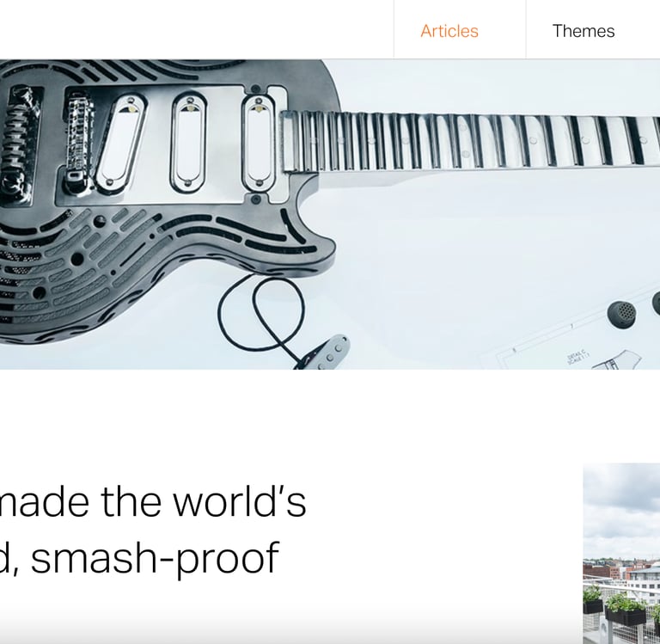Click the guitar's tailpiece at the left edge
660x644 pixels.
coord(19,145)
